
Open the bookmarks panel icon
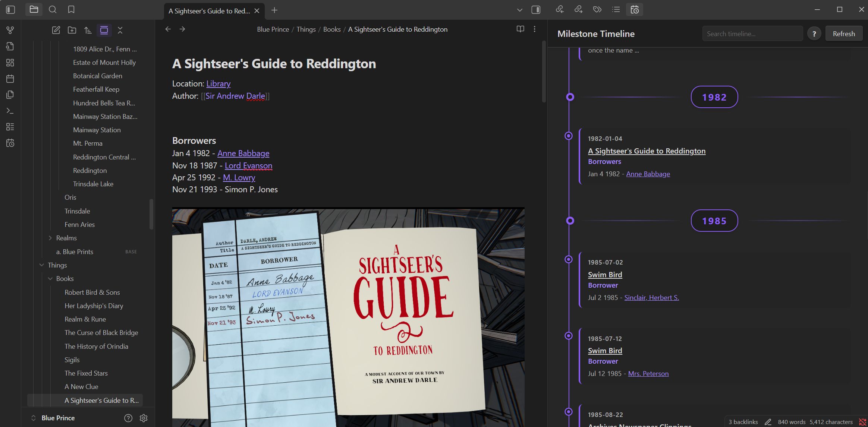(x=71, y=10)
